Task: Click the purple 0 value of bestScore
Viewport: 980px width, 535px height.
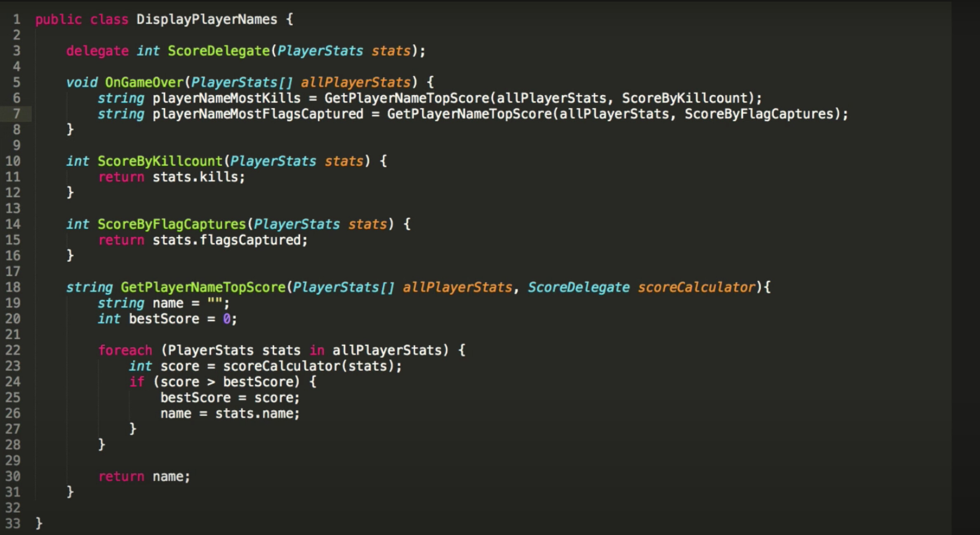Action: click(226, 319)
